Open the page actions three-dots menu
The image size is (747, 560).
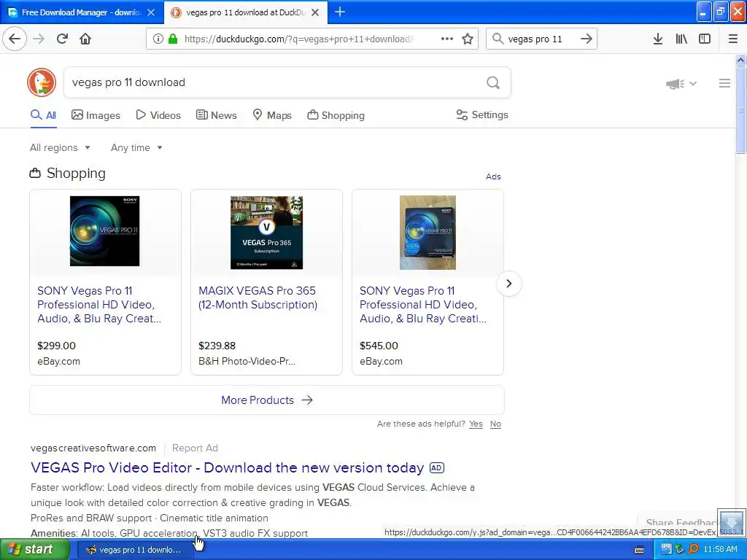447,39
